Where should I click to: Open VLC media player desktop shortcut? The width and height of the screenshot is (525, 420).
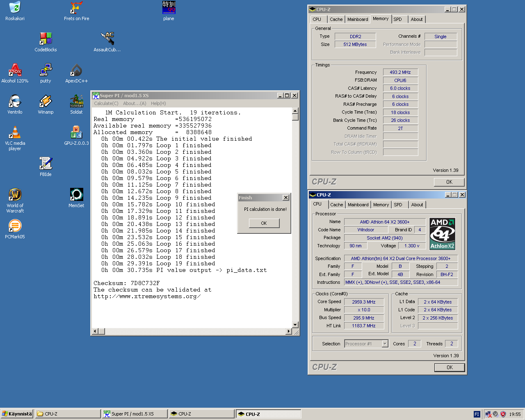[x=15, y=139]
